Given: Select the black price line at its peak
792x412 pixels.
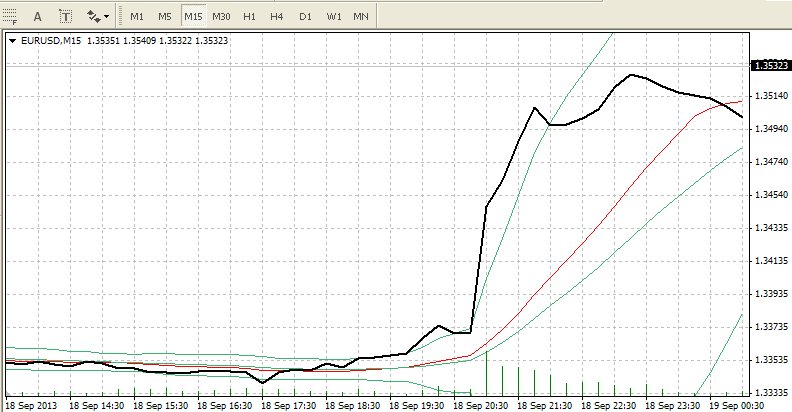Looking at the screenshot, I should click(x=631, y=75).
